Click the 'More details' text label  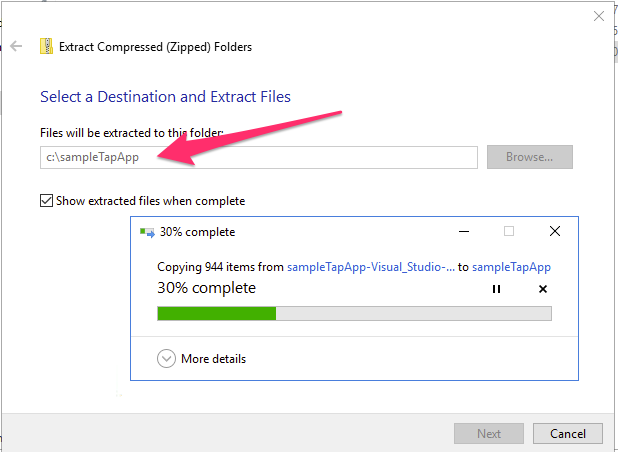pos(213,359)
